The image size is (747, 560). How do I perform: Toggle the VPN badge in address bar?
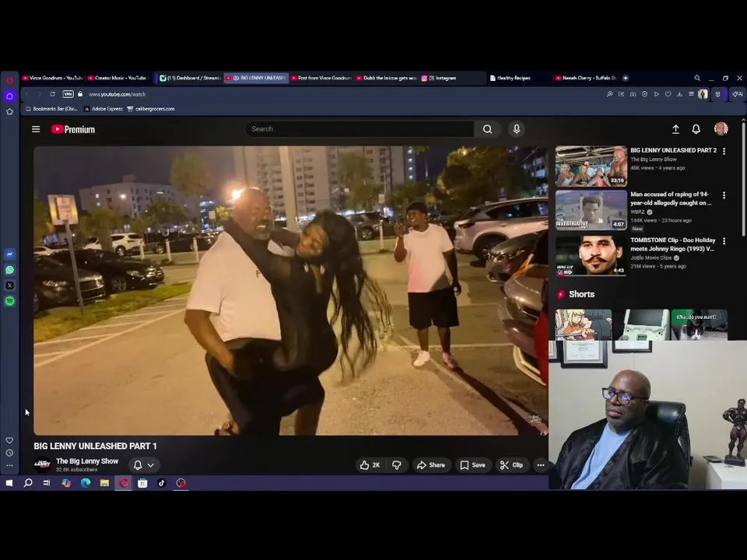tap(68, 94)
